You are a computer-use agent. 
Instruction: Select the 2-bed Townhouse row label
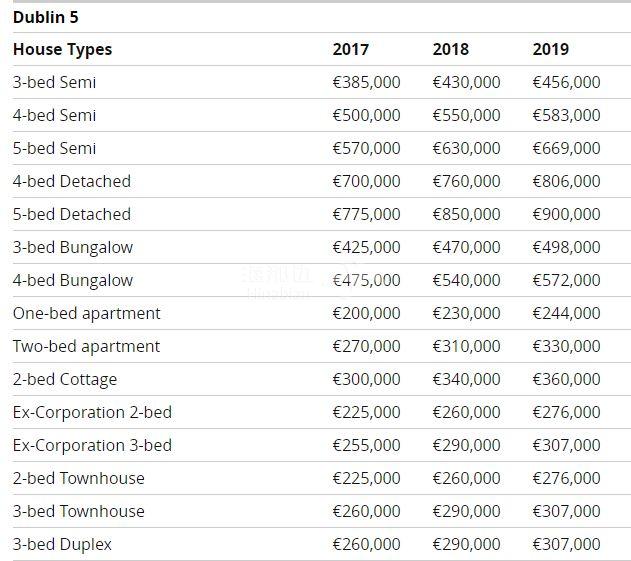tap(78, 478)
